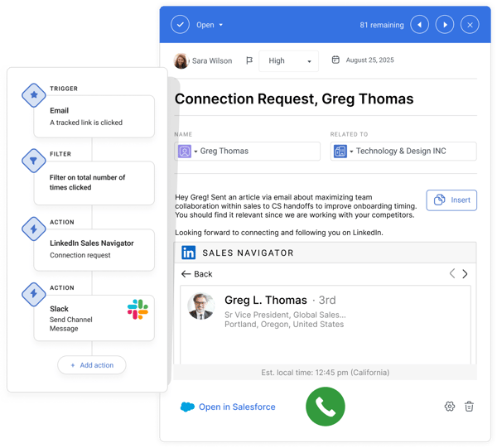Go Back in Sales Navigator
The width and height of the screenshot is (497, 448).
tap(197, 274)
